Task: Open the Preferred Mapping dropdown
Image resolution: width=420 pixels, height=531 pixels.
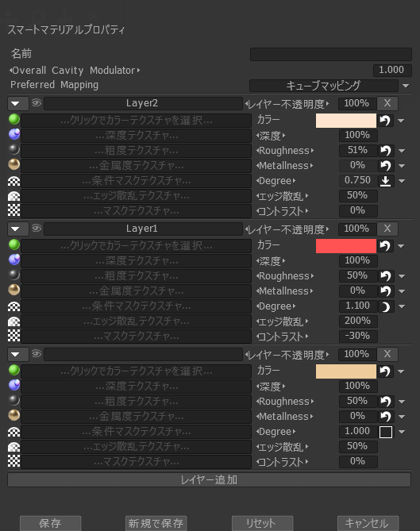Action: pyautogui.click(x=406, y=86)
